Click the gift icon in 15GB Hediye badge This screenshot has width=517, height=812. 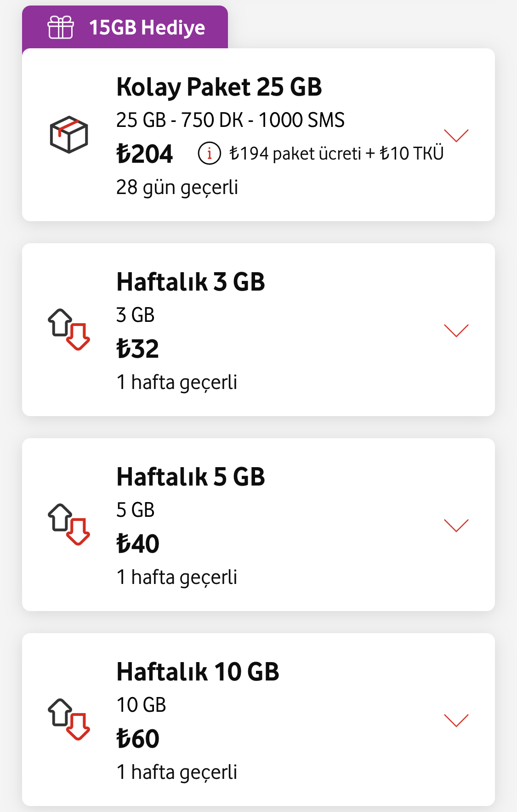pyautogui.click(x=61, y=27)
